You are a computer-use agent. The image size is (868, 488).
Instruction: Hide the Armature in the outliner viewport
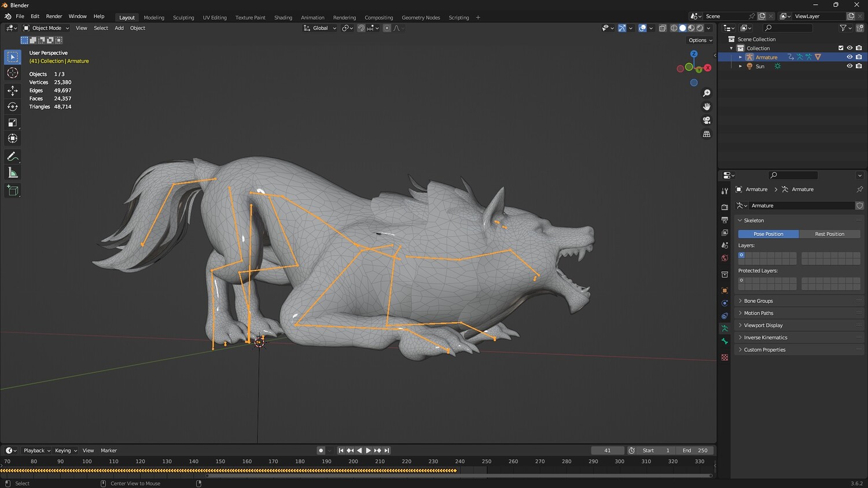tap(849, 57)
